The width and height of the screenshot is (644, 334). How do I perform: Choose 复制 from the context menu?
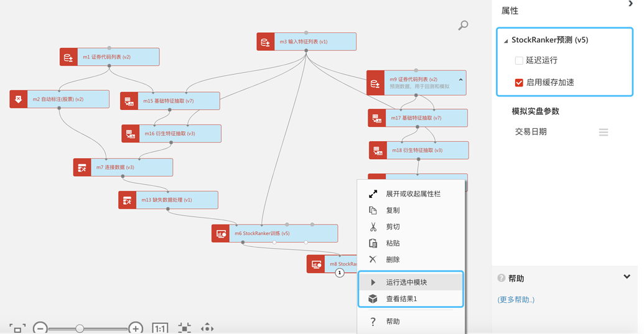[411, 210]
